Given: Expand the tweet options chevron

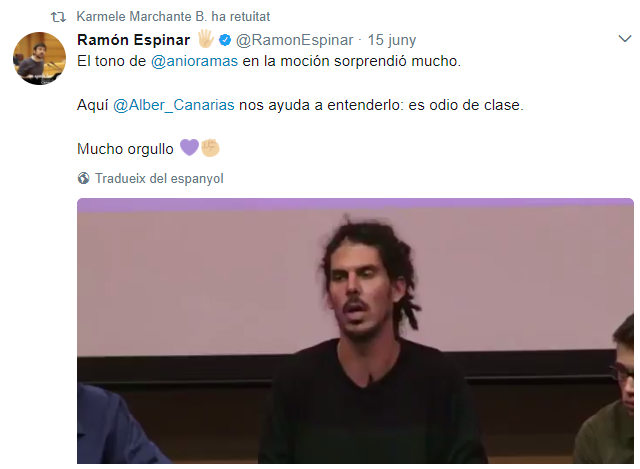Looking at the screenshot, I should tap(625, 39).
